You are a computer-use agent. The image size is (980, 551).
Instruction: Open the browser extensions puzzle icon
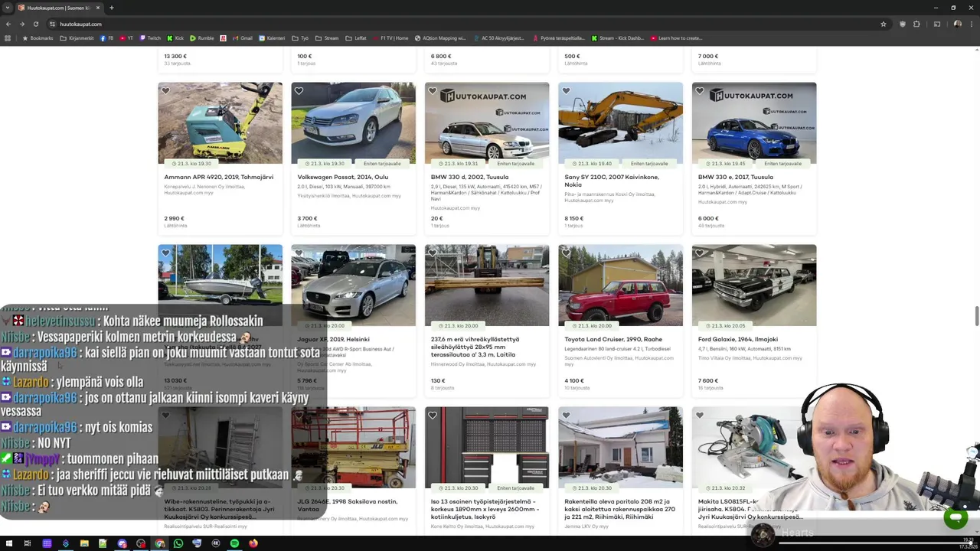coord(916,24)
